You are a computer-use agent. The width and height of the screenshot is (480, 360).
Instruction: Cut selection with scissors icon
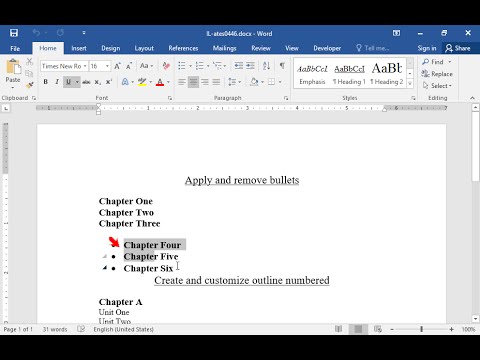pos(29,61)
